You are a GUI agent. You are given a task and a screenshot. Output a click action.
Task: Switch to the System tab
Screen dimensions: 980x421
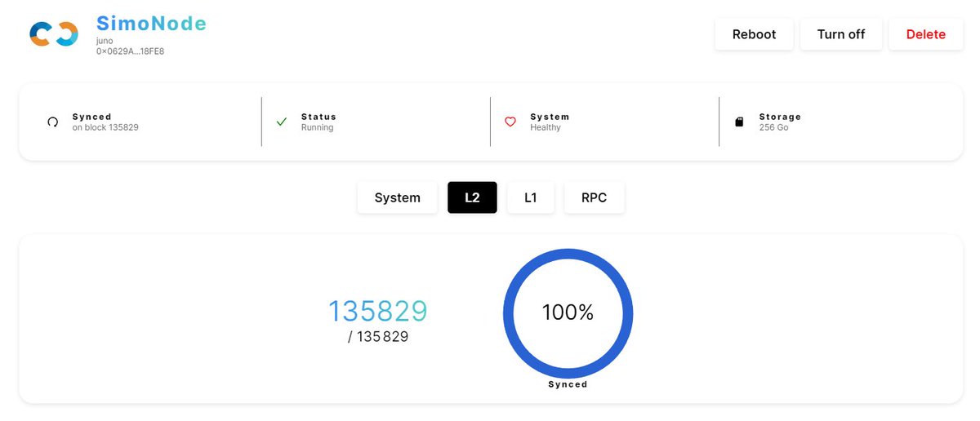pyautogui.click(x=398, y=197)
